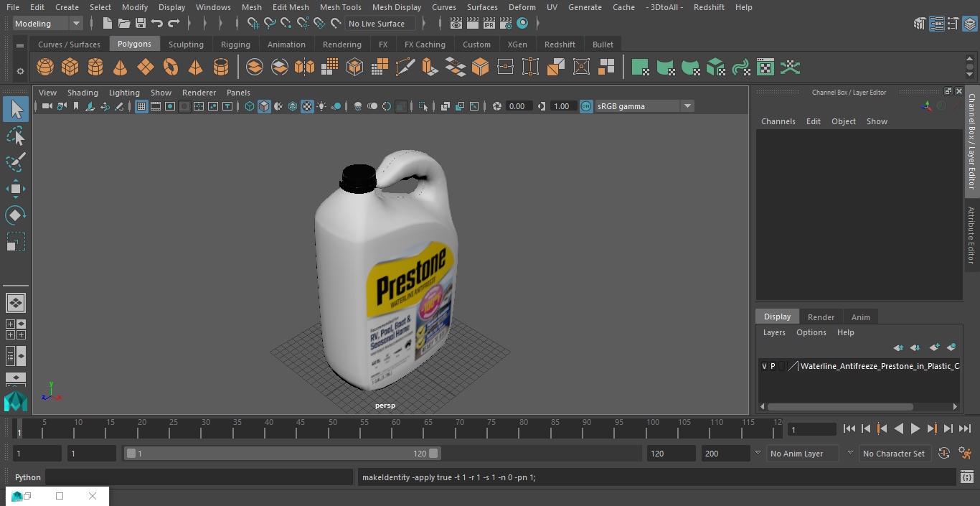Click Layers menu in layer editor
980x506 pixels.
click(774, 332)
